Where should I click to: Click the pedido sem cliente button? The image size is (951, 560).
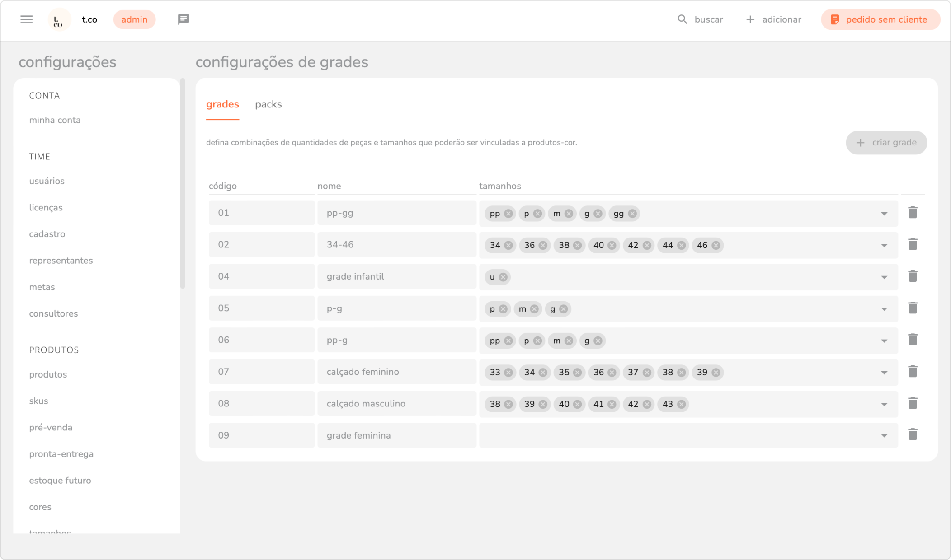[880, 19]
